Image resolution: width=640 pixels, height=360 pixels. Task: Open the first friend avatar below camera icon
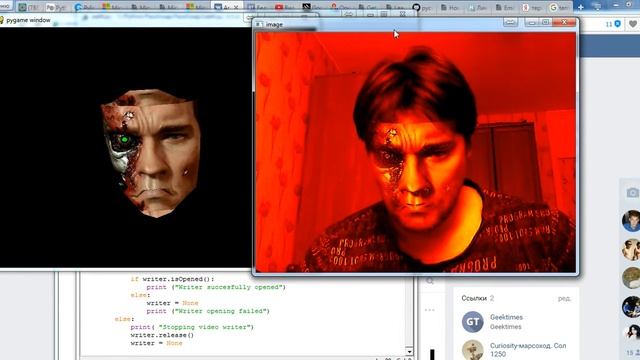(631, 221)
